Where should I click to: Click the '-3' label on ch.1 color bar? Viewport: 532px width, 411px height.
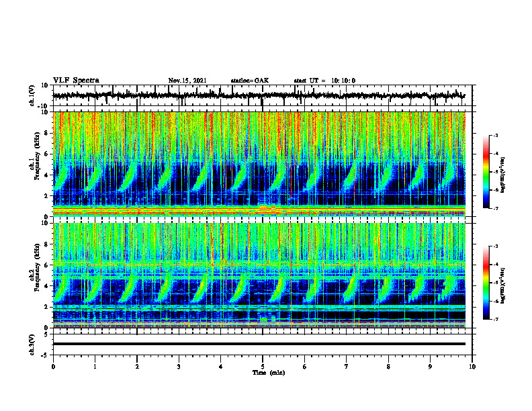point(495,135)
